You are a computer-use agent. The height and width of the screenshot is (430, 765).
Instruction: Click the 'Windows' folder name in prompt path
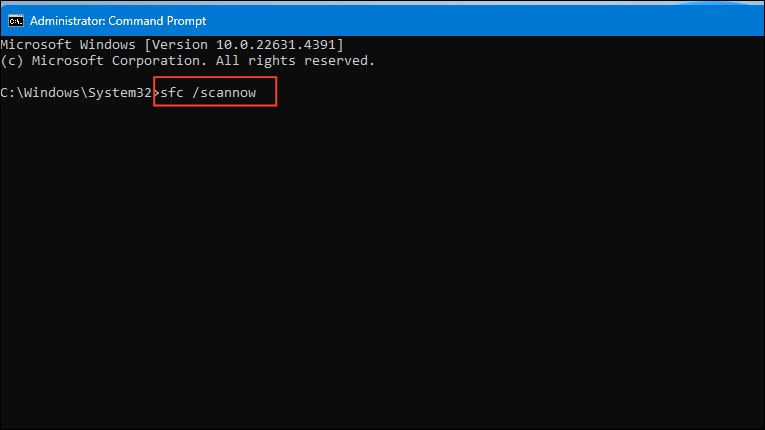click(x=52, y=92)
